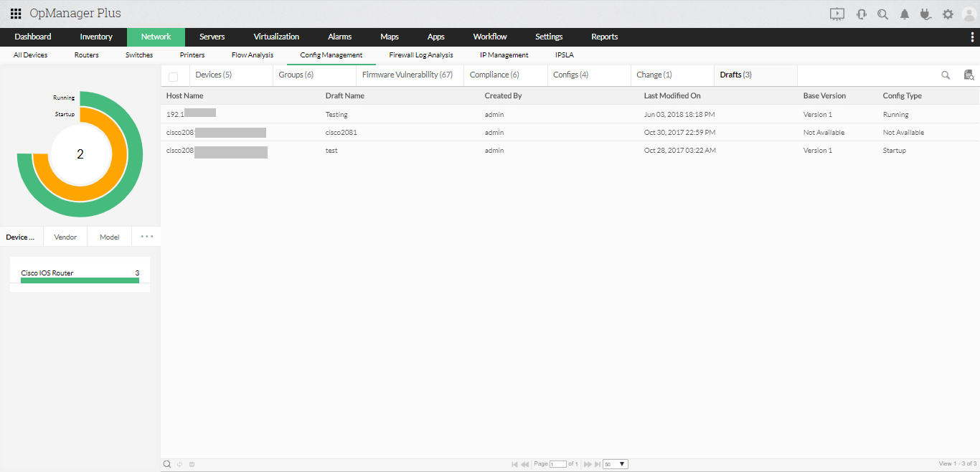Click the export icon next to table search
This screenshot has width=980, height=472.
click(x=969, y=75)
